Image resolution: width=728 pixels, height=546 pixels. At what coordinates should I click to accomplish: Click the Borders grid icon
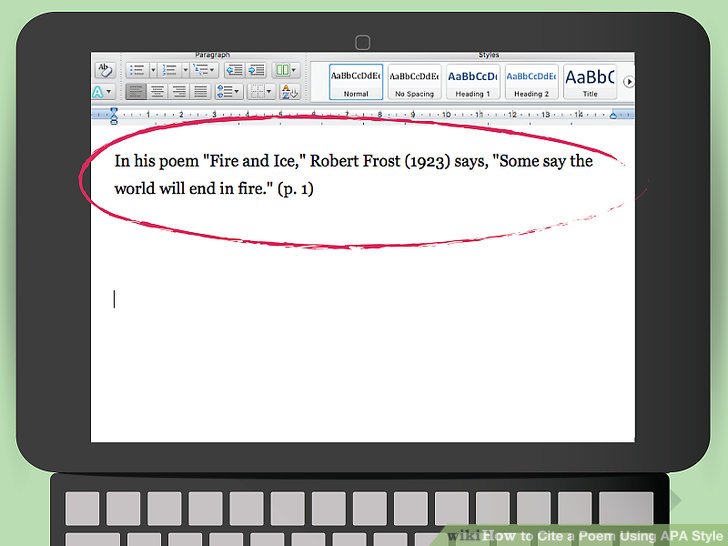[257, 91]
